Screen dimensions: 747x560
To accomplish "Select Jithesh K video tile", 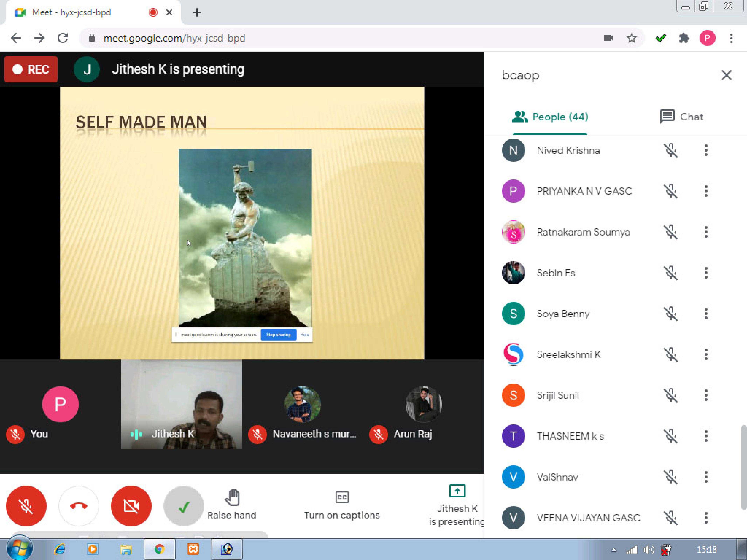I will tap(182, 404).
